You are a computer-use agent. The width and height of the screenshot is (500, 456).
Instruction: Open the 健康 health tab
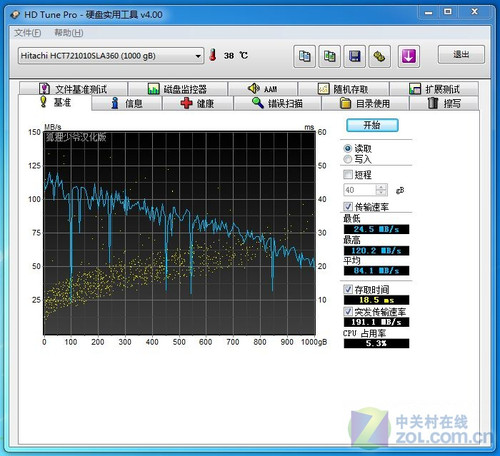pos(197,103)
